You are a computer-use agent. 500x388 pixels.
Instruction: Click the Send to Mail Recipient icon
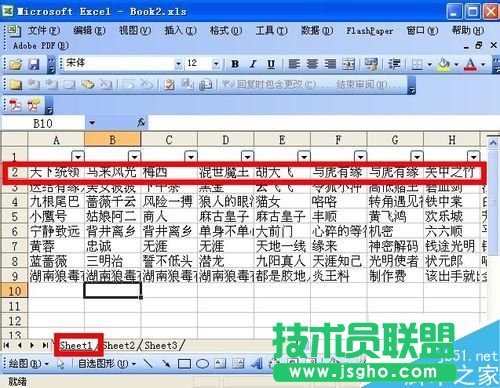tap(206, 85)
